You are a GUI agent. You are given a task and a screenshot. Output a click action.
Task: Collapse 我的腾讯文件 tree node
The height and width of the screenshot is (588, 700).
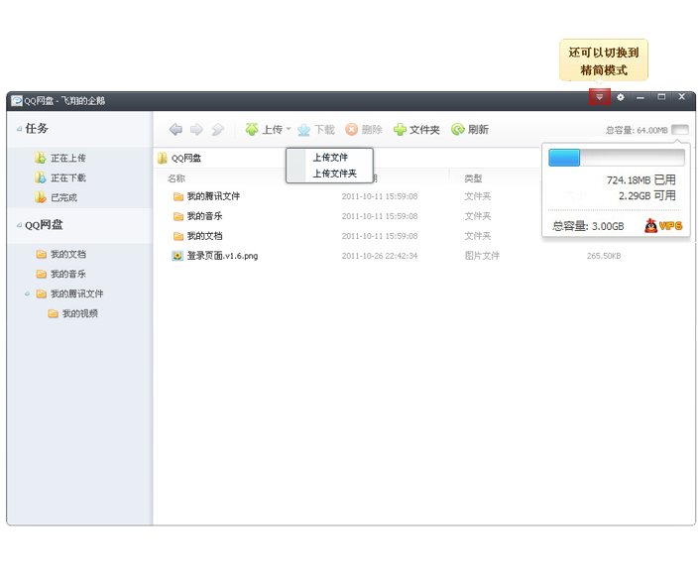(x=27, y=294)
